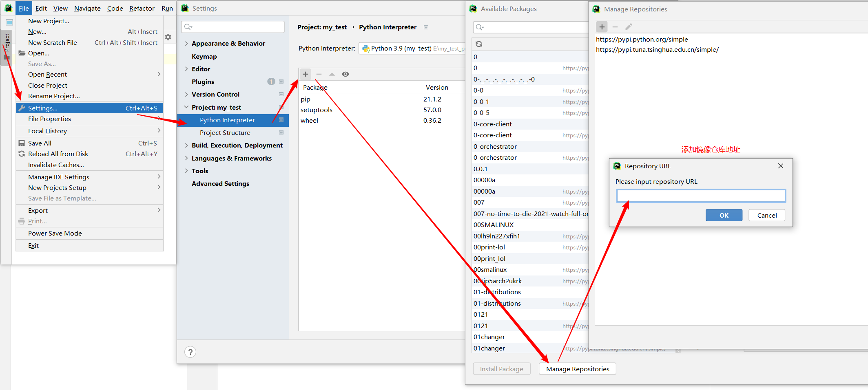Image resolution: width=868 pixels, height=390 pixels.
Task: Click the edit repository pencil icon
Action: coord(629,27)
